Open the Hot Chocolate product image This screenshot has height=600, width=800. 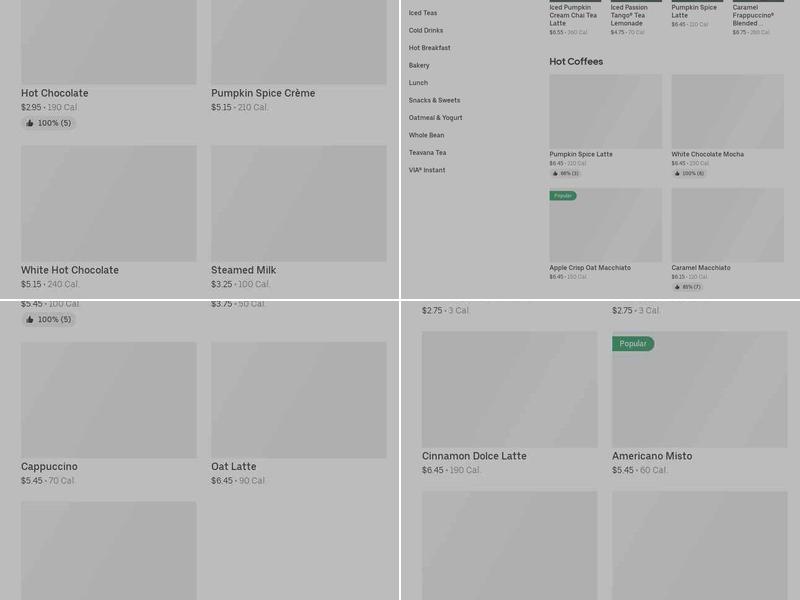pos(109,41)
